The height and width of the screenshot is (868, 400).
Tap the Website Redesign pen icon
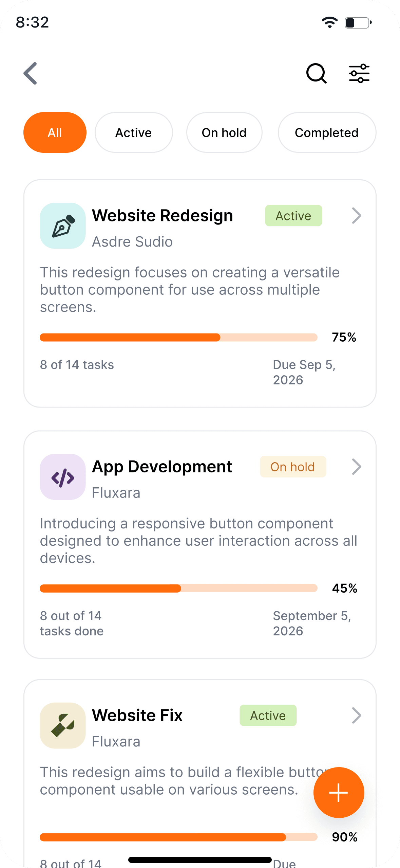pos(63,226)
